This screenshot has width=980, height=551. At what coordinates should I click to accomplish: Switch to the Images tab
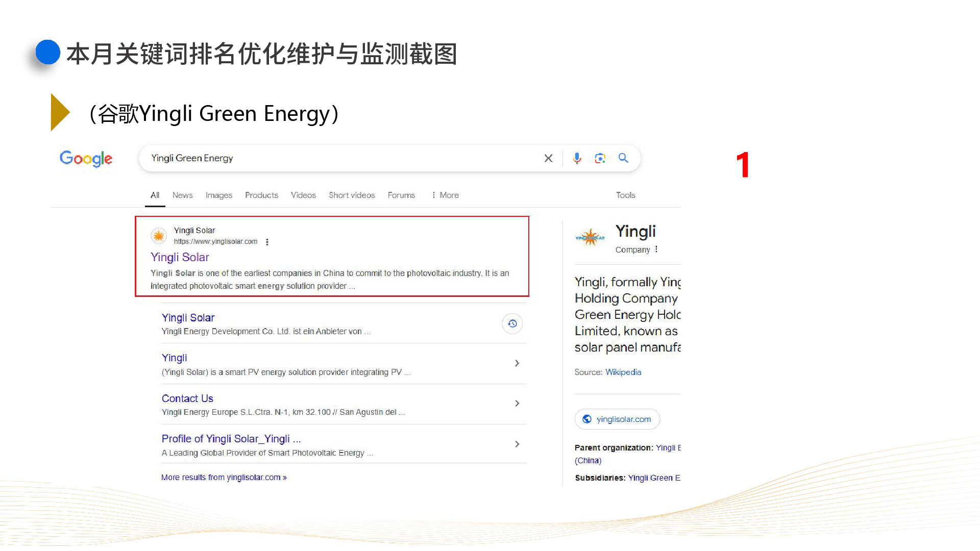219,195
